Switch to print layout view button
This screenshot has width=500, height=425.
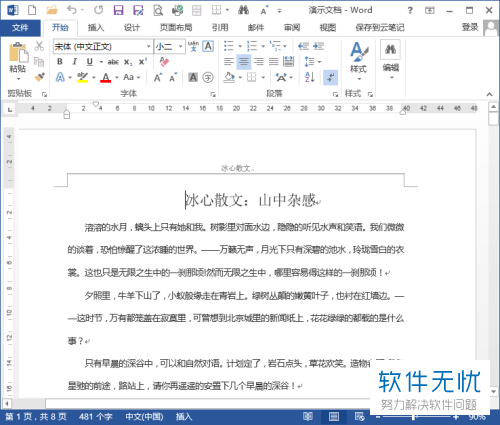[x=334, y=417]
